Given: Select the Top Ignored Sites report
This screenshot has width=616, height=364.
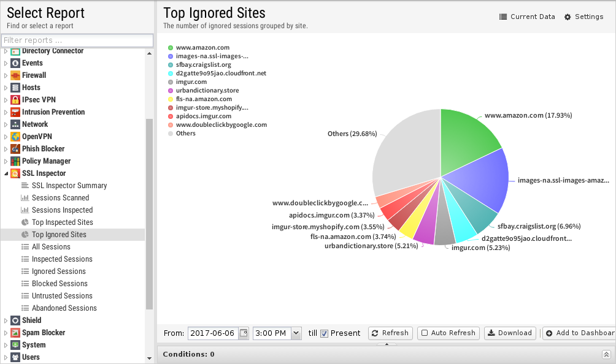Looking at the screenshot, I should [72, 235].
